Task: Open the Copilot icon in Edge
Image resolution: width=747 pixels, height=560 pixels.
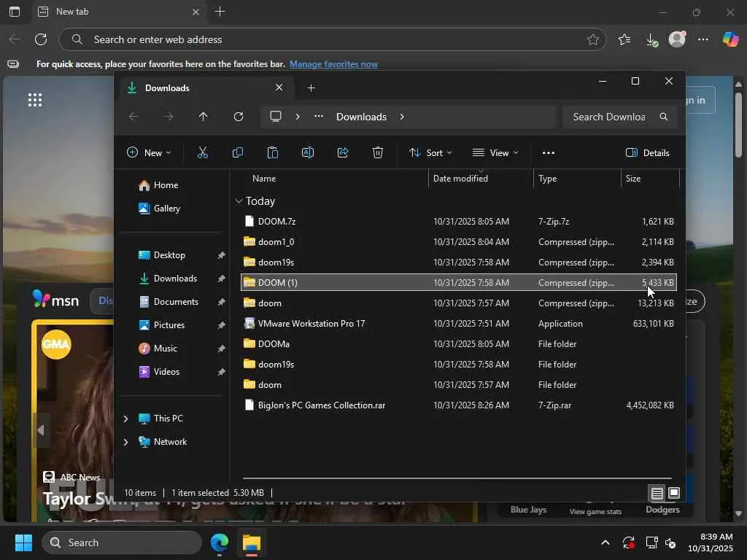Action: [730, 39]
